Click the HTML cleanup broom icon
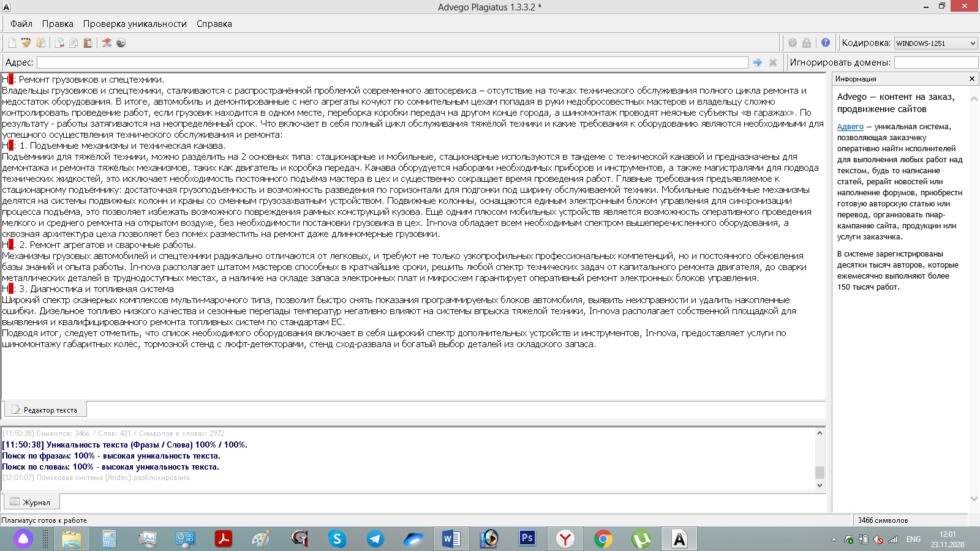 click(x=26, y=43)
